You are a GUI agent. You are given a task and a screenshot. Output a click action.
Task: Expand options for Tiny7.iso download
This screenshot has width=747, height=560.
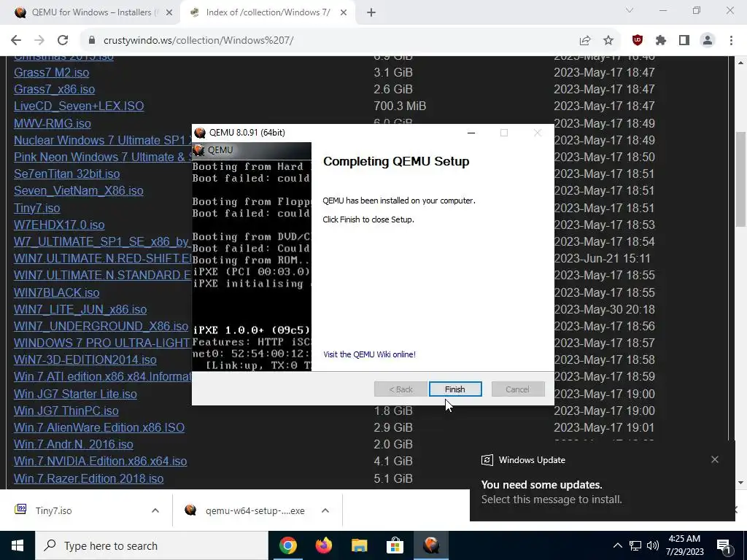coord(155,510)
